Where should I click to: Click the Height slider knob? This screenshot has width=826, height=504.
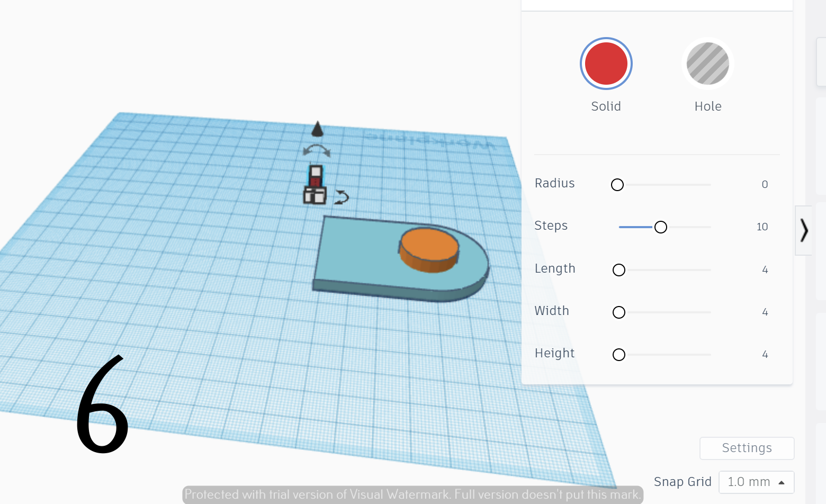618,355
